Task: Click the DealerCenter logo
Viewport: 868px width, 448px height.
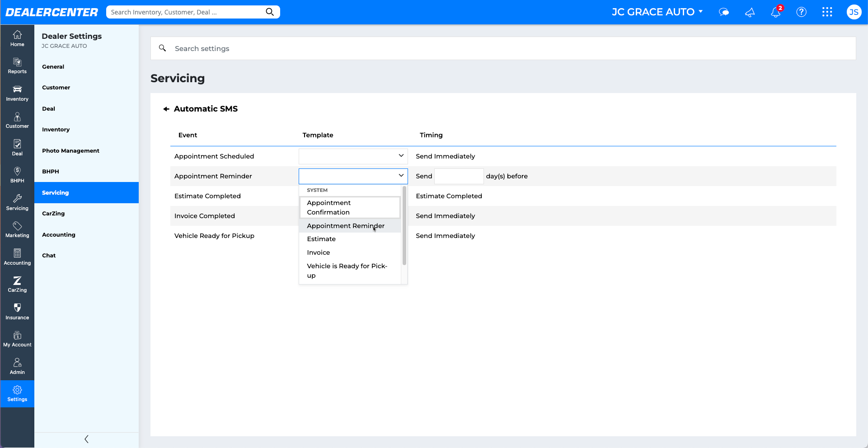Action: (52, 12)
